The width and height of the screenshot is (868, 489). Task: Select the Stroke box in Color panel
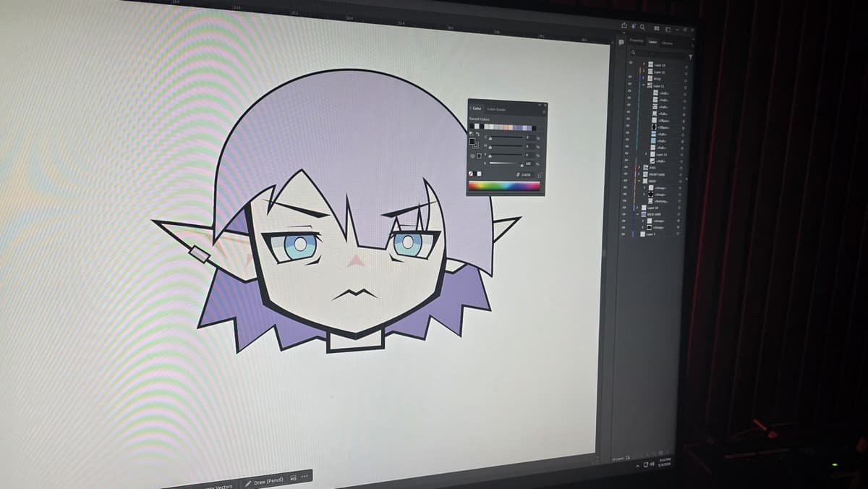coord(476,145)
